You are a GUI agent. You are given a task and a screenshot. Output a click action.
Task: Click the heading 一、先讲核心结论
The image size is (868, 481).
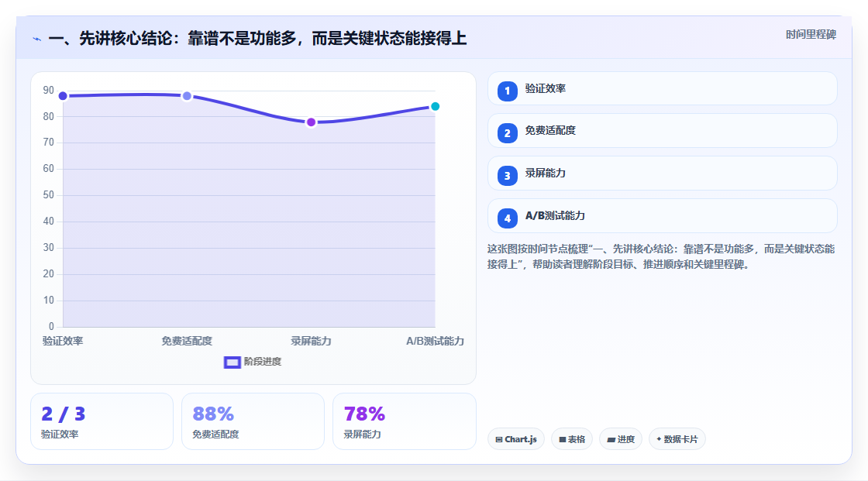click(257, 38)
